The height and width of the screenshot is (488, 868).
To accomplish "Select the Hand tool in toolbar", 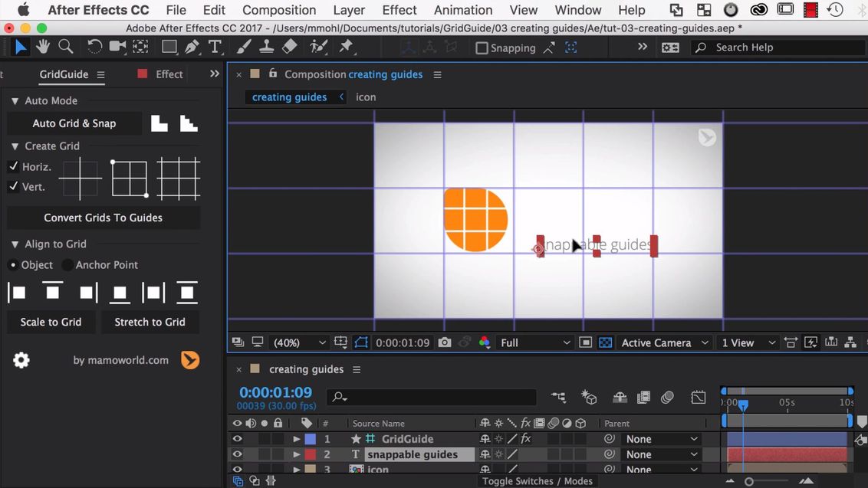I will click(x=43, y=47).
